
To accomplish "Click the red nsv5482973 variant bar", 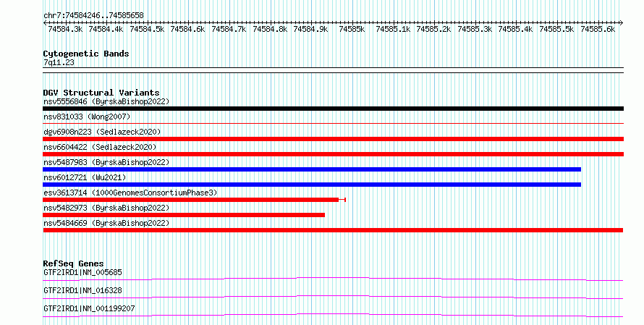I will (184, 215).
